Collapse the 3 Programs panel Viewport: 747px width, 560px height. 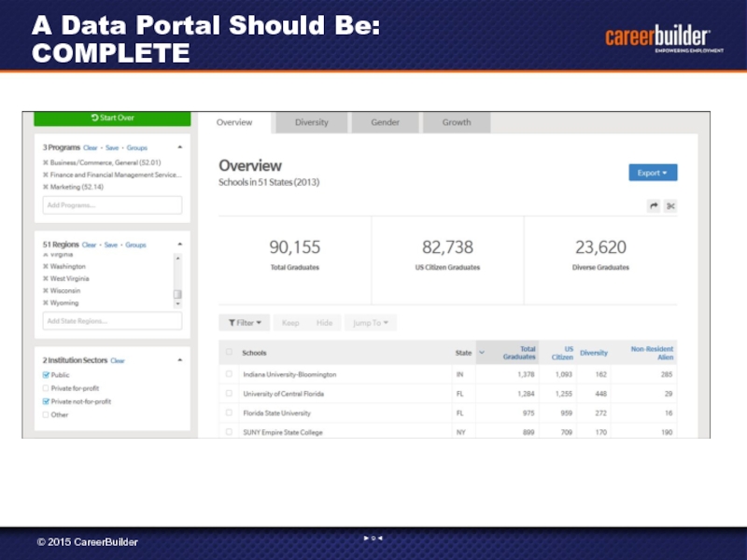[179, 147]
